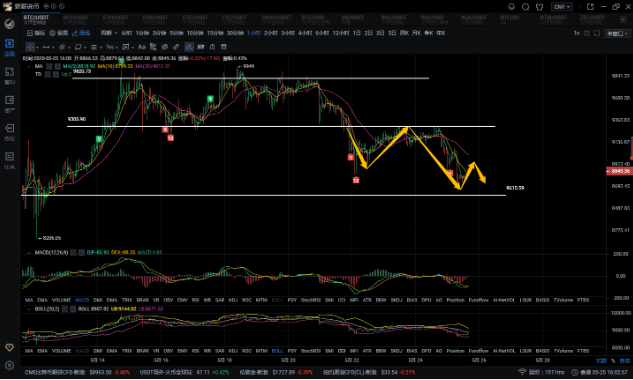Select the 4-hour timeframe
The width and height of the screenshot is (633, 380).
point(305,33)
